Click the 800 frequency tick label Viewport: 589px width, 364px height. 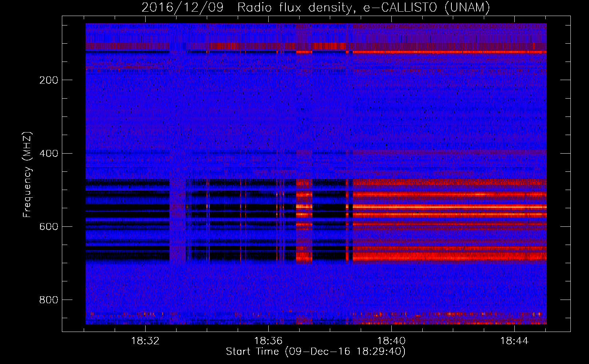(x=49, y=300)
